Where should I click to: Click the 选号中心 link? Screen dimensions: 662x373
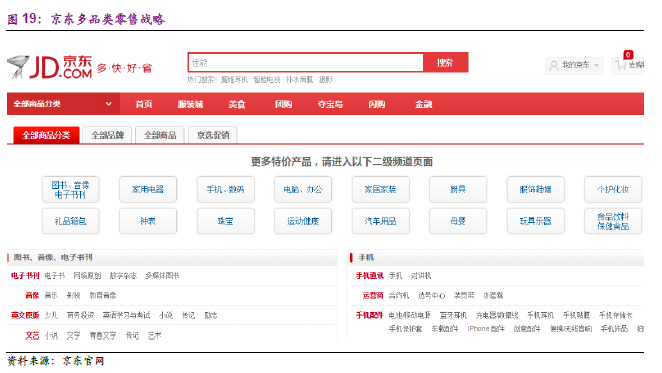tap(431, 295)
